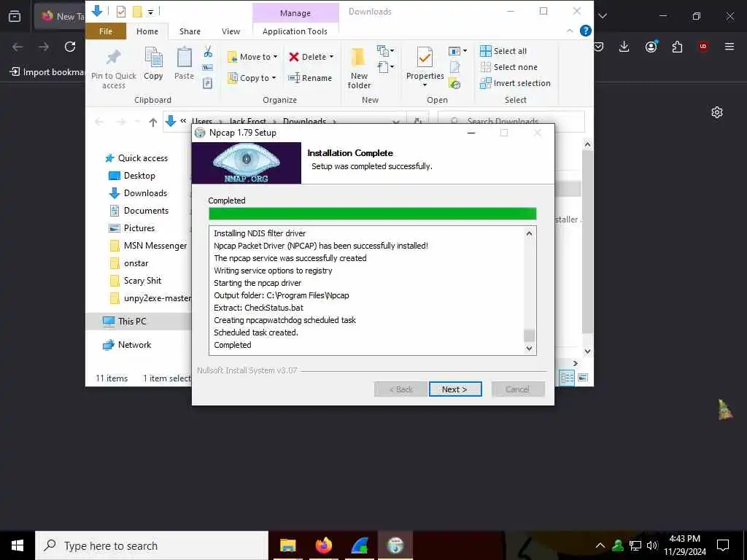Click Firefox Downloads arrow icon
Viewport: 747px width, 560px height.
click(624, 46)
